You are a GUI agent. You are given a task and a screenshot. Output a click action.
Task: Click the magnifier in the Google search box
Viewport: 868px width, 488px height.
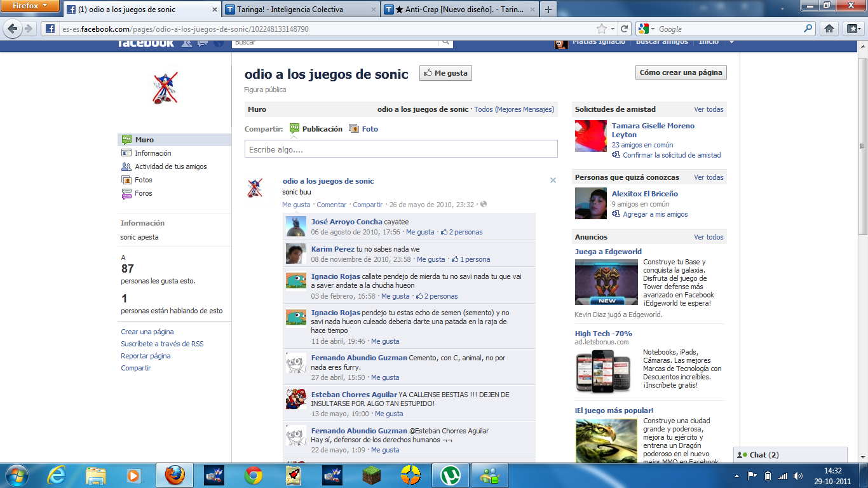(x=808, y=29)
